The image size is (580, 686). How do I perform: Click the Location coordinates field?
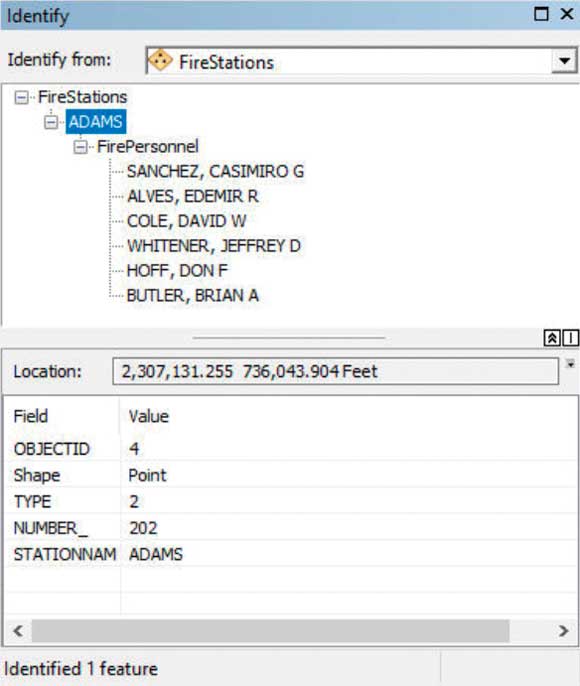(335, 371)
